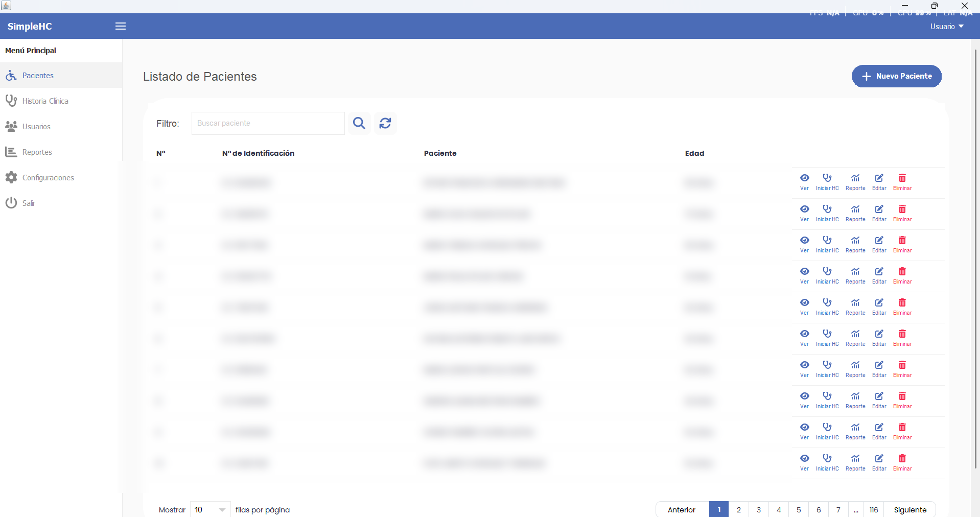This screenshot has width=980, height=517.
Task: Open Reporte chart icon in third row
Action: tap(855, 240)
